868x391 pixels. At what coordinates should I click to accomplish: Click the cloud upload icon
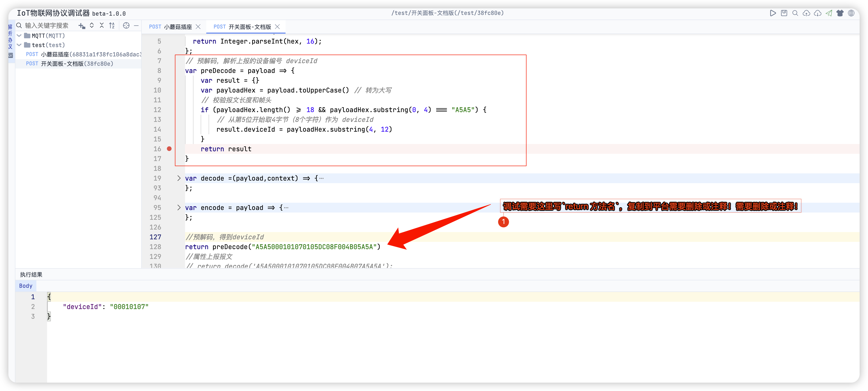[x=806, y=13]
